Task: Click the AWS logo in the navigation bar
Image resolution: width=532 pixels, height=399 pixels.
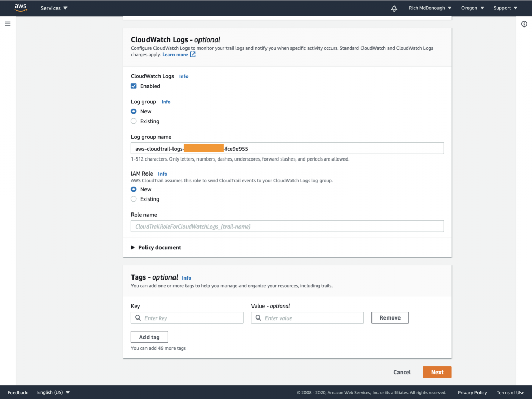Action: click(20, 7)
